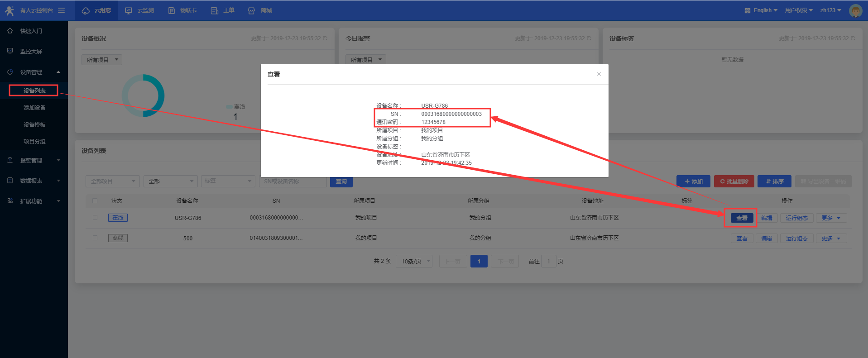Select 添加设备 in the sidebar
This screenshot has height=358, width=868.
pyautogui.click(x=34, y=108)
